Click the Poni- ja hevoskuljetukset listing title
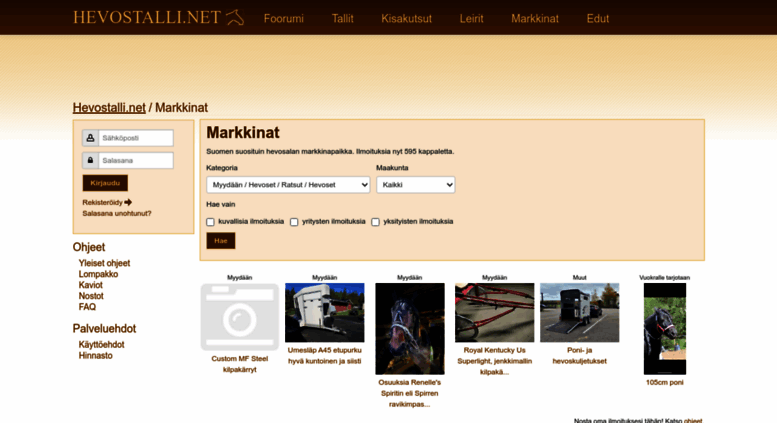The height and width of the screenshot is (423, 777). [x=579, y=356]
